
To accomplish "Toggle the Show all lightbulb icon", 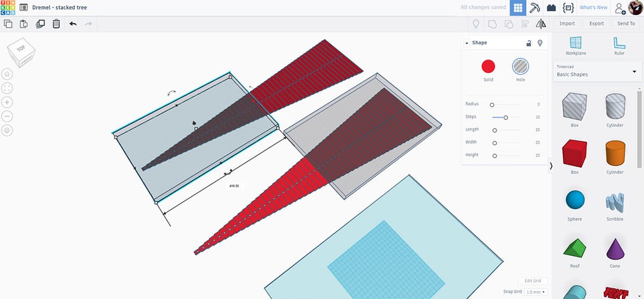I will pyautogui.click(x=476, y=24).
